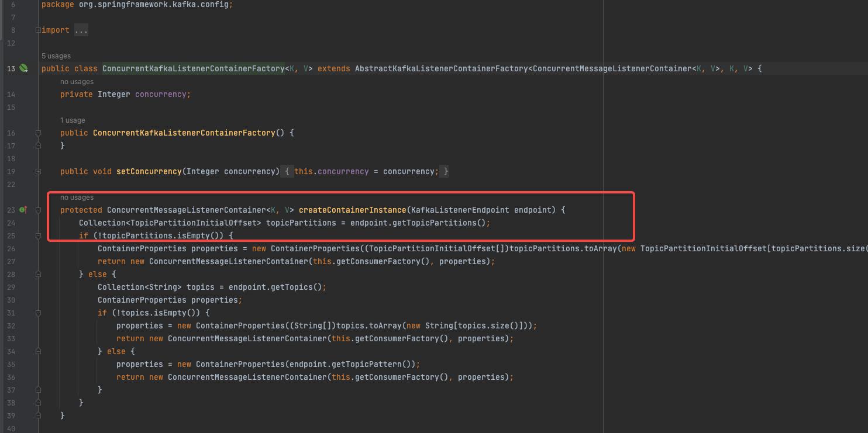Click 'endpoint.getTopics()' on line 29
Viewport: 868px width, 433px height.
[275, 287]
